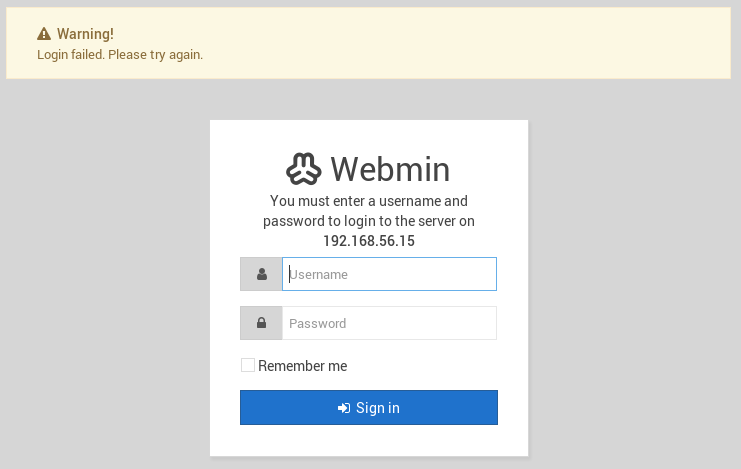This screenshot has width=741, height=469.
Task: Click the arrow icon on Sign in button
Action: [344, 408]
